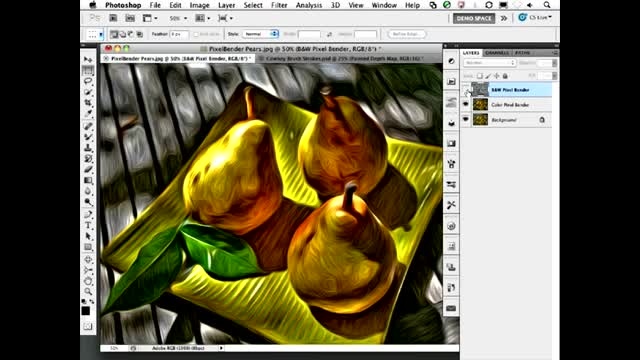Switch to the Paths tab
Viewport: 640px width, 360px height.
[x=522, y=53]
